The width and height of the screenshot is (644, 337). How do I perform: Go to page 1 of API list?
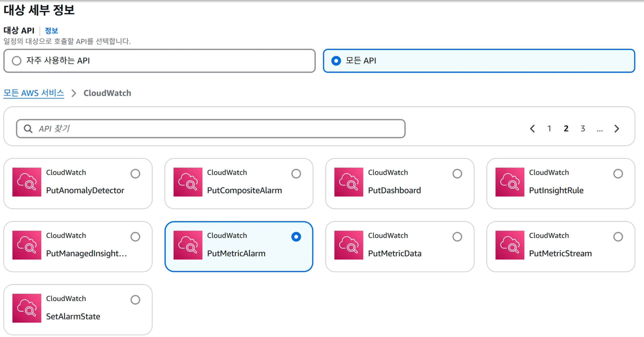click(x=549, y=129)
